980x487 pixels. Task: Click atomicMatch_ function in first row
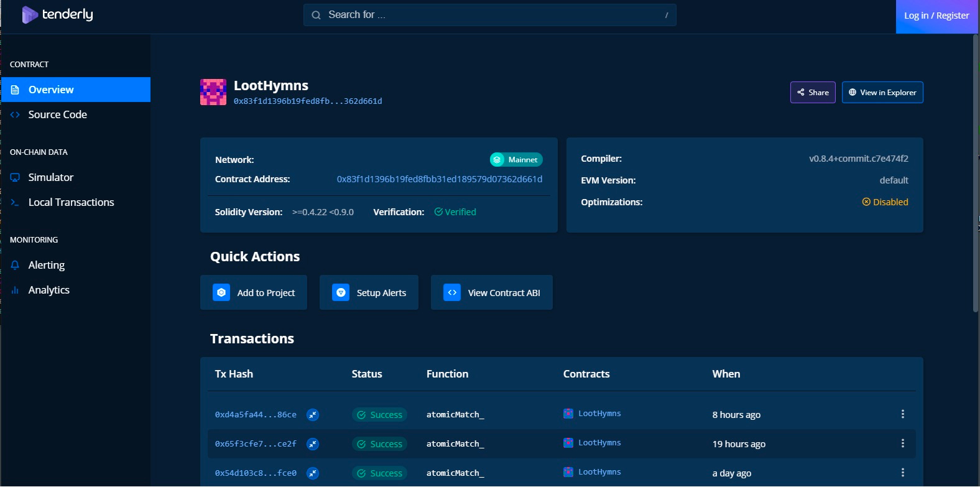coord(455,415)
